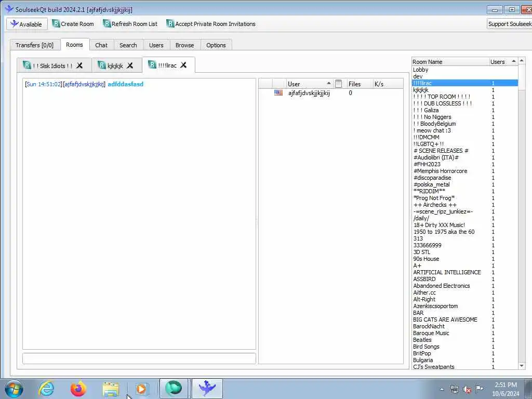532x399 pixels.
Task: Open the Options tab
Action: (216, 45)
